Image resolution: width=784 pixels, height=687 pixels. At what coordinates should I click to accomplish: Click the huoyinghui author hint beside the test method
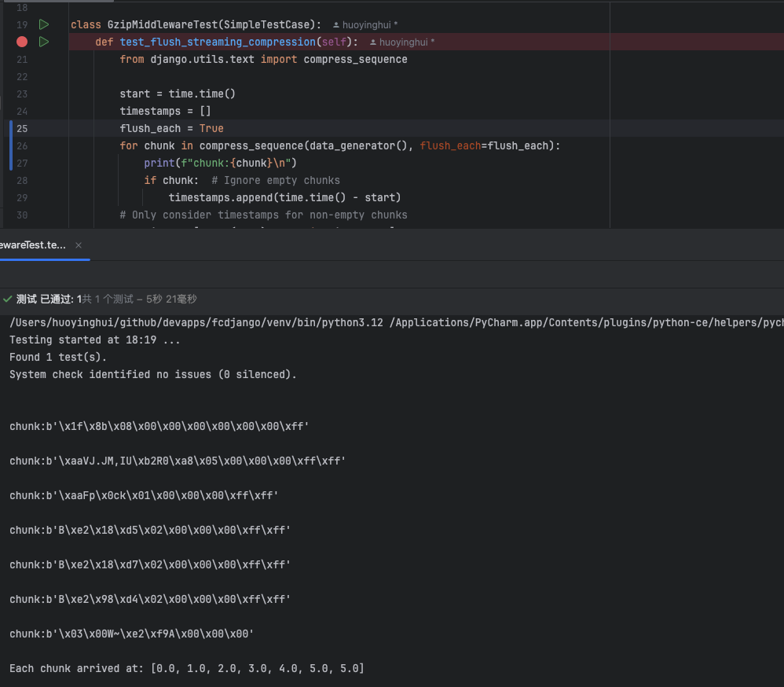pos(402,42)
